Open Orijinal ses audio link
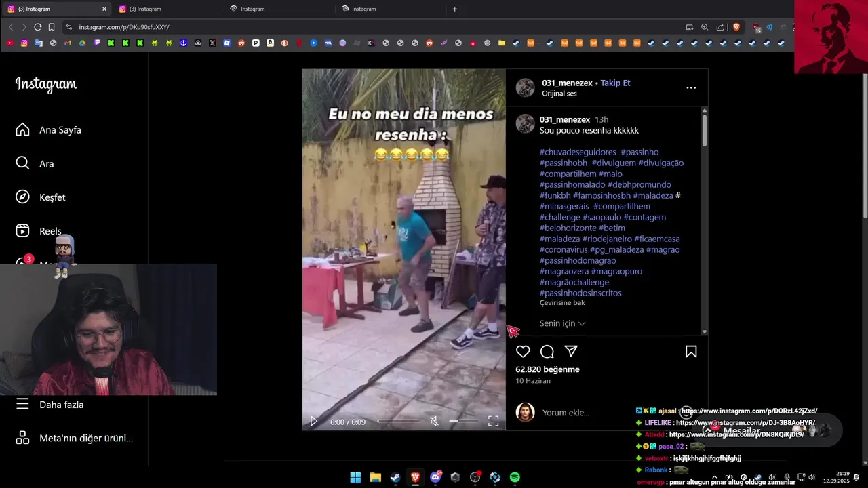The width and height of the screenshot is (868, 488). click(x=559, y=94)
